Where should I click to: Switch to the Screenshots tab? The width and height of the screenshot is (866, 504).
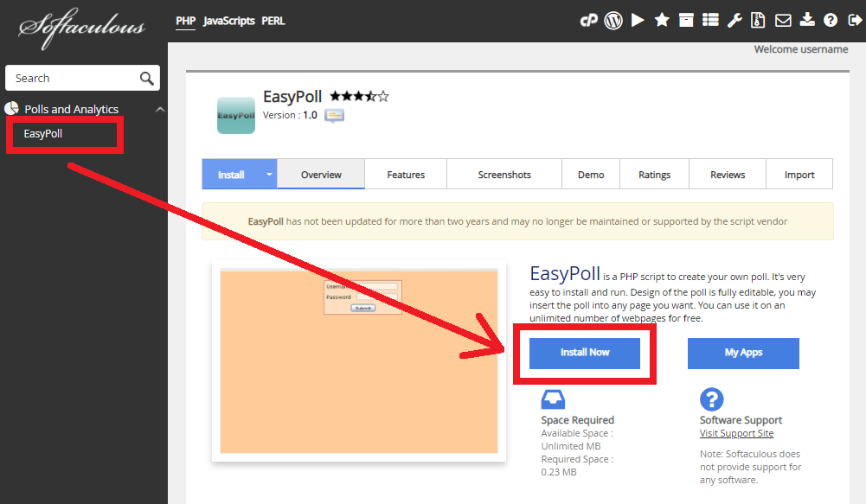pyautogui.click(x=504, y=174)
